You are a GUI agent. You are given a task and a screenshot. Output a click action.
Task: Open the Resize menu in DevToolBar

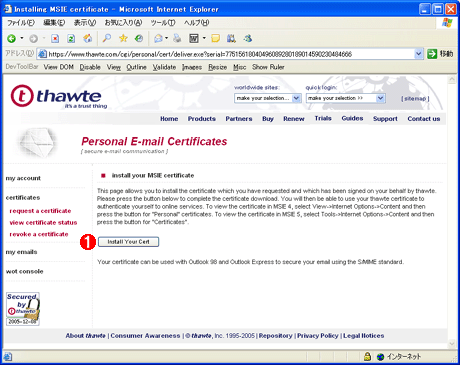pos(218,67)
